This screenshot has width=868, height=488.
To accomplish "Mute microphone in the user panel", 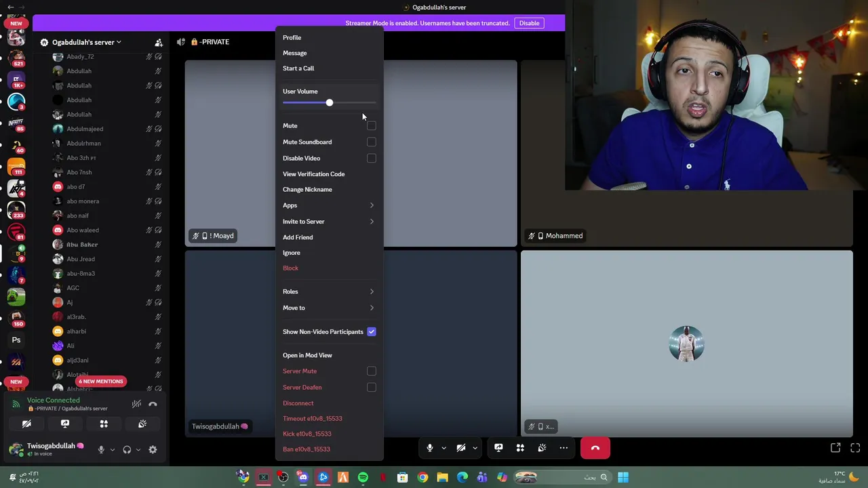I will coord(101,449).
